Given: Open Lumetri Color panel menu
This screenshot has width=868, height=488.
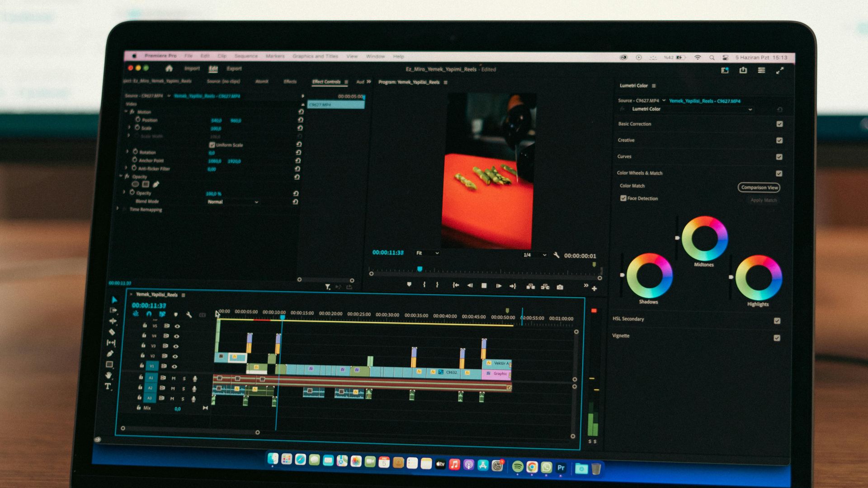Looking at the screenshot, I should point(654,86).
